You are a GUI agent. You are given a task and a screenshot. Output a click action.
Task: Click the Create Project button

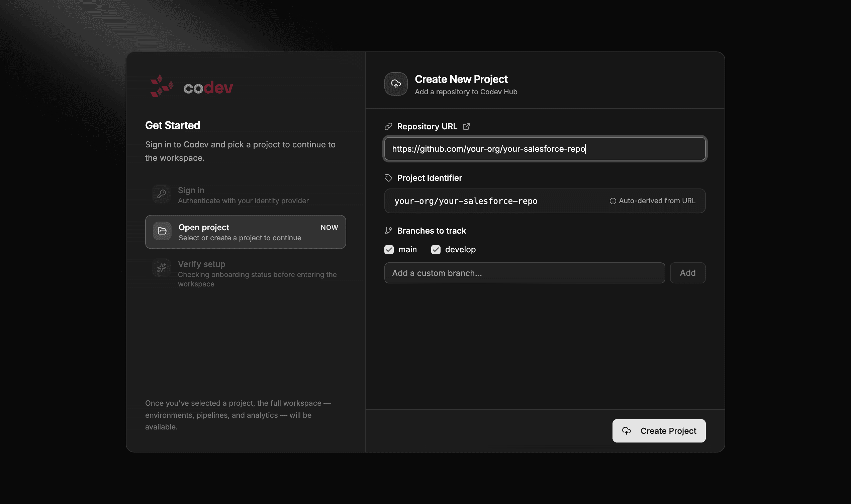(659, 431)
